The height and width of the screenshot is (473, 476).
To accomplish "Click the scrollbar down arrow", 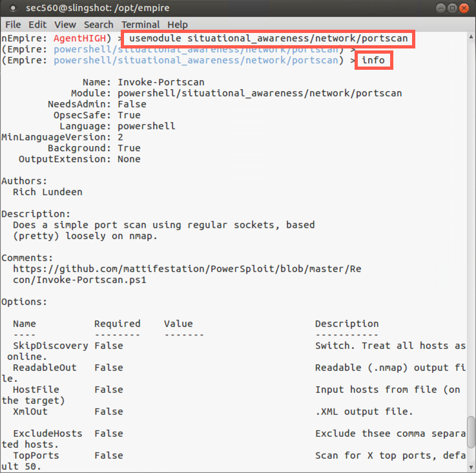I will [471, 467].
